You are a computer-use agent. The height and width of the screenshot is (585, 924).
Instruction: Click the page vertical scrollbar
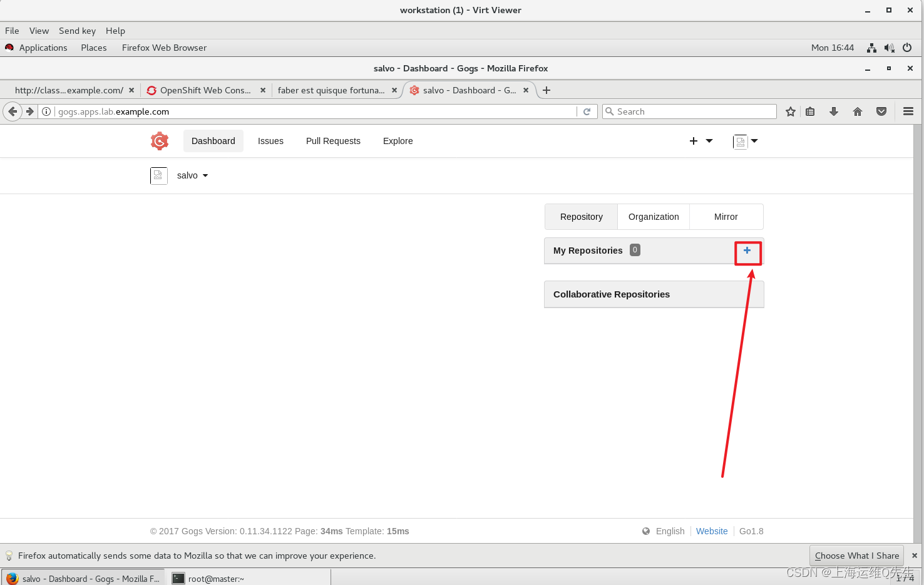[918, 334]
